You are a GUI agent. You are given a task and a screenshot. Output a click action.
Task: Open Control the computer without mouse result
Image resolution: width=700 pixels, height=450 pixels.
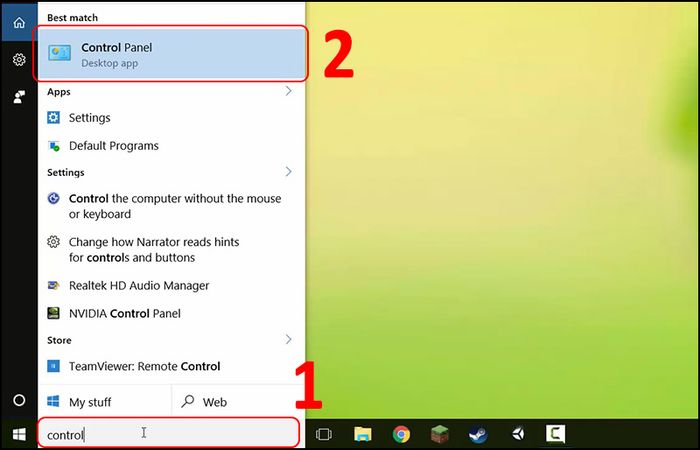tap(171, 206)
